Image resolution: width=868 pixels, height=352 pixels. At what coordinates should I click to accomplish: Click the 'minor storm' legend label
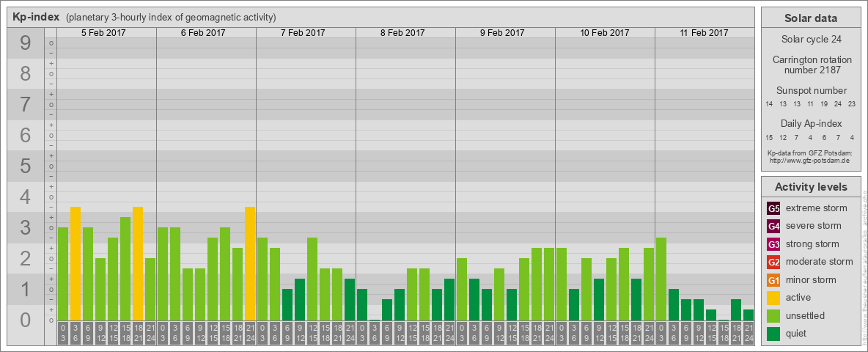coord(811,279)
